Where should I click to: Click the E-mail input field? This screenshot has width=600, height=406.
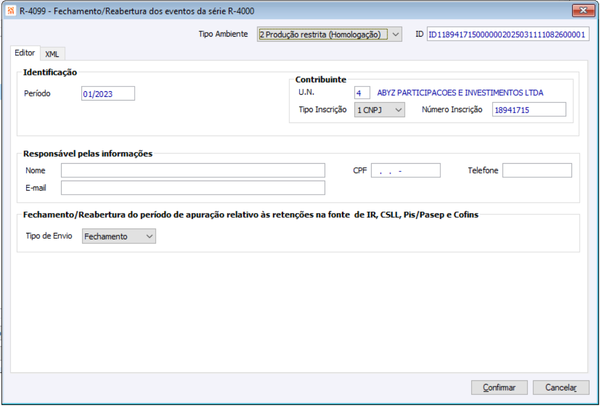pos(193,188)
